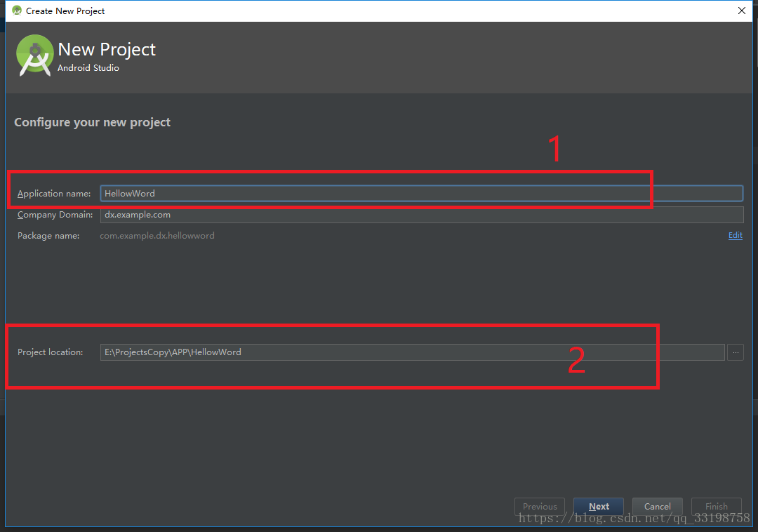Viewport: 758px width, 532px height.
Task: Open the project location browse button
Action: (736, 352)
